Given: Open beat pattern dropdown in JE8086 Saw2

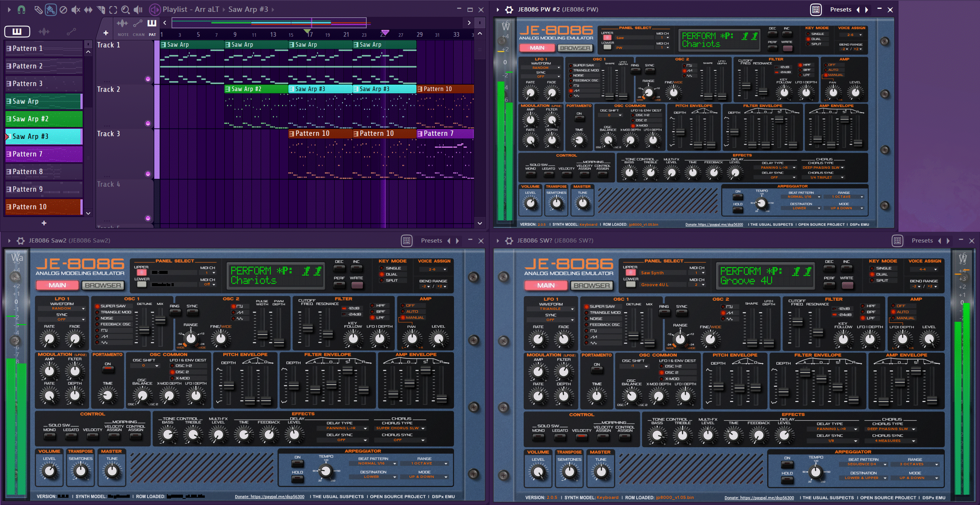Looking at the screenshot, I should tap(373, 463).
